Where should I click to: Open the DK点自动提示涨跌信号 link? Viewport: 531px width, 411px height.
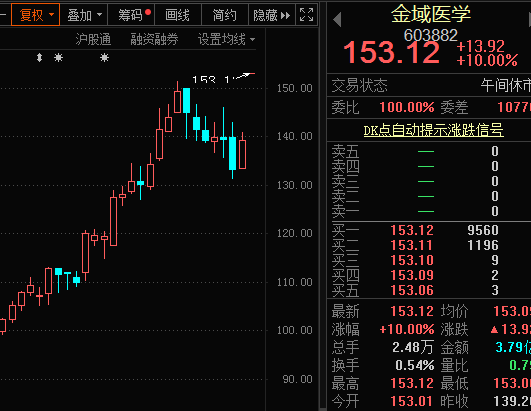[433, 130]
